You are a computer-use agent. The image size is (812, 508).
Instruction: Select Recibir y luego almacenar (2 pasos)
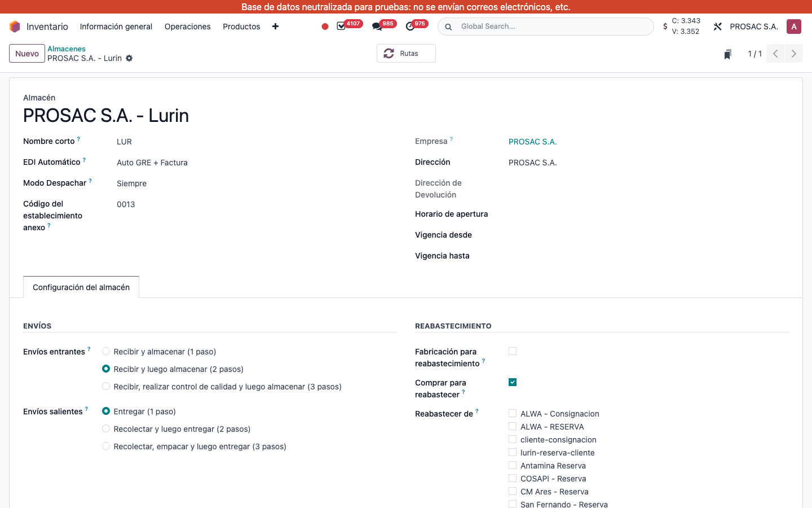(106, 369)
